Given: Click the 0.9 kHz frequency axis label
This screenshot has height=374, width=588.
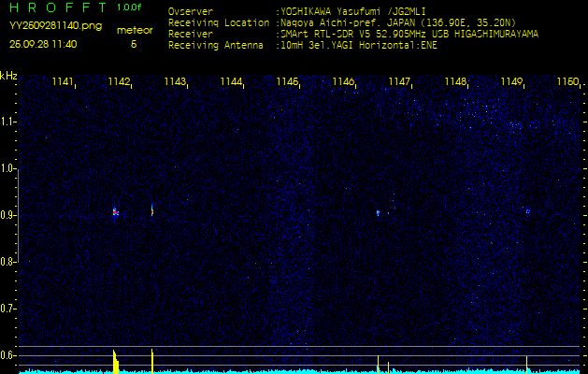Looking at the screenshot, I should 8,215.
